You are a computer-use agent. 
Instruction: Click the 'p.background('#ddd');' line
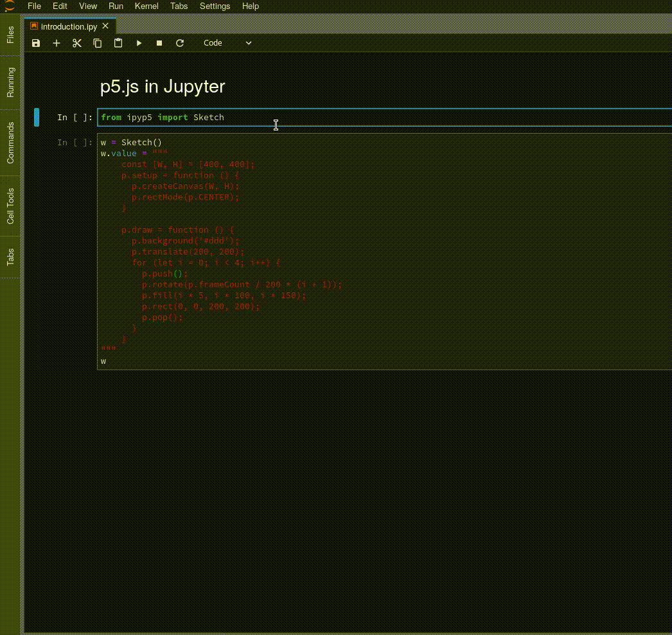(186, 241)
